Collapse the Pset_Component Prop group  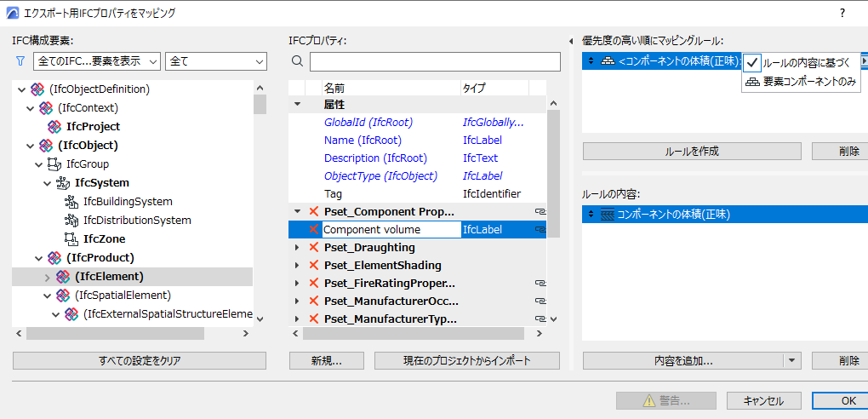tap(297, 211)
